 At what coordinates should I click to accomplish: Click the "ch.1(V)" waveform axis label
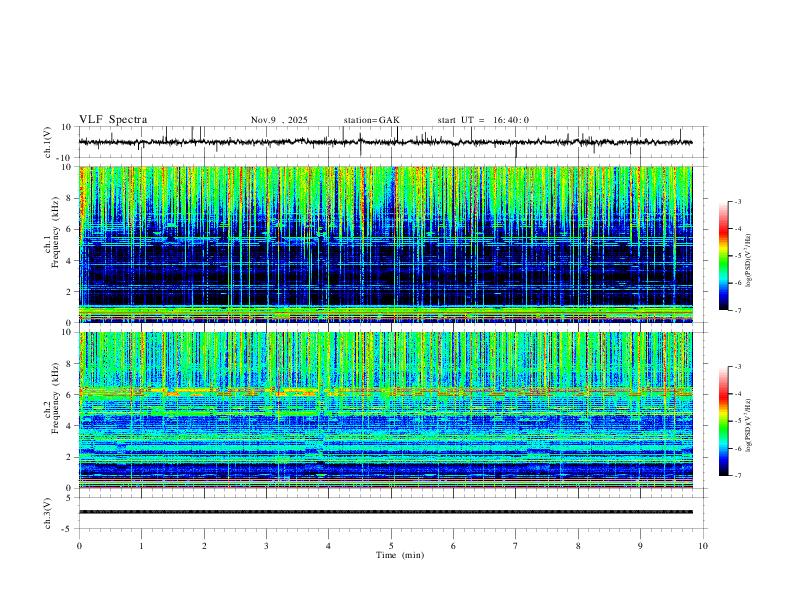tap(48, 142)
